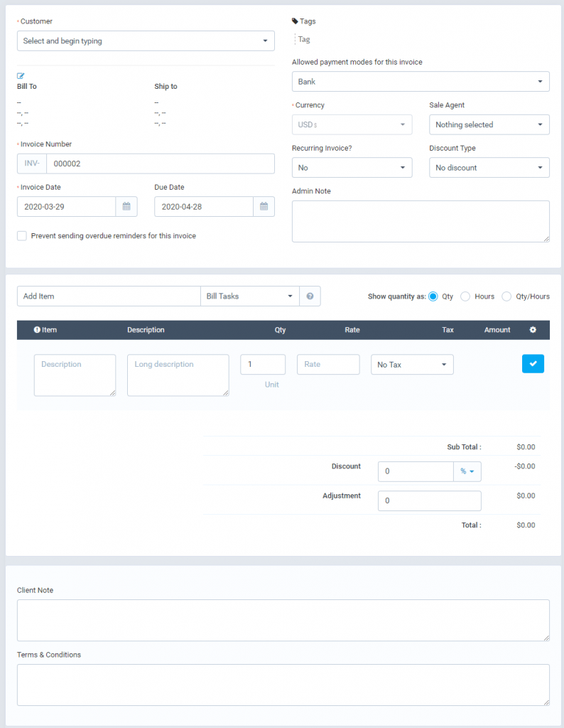Click the Invoice Number field
The image size is (564, 728).
point(161,164)
